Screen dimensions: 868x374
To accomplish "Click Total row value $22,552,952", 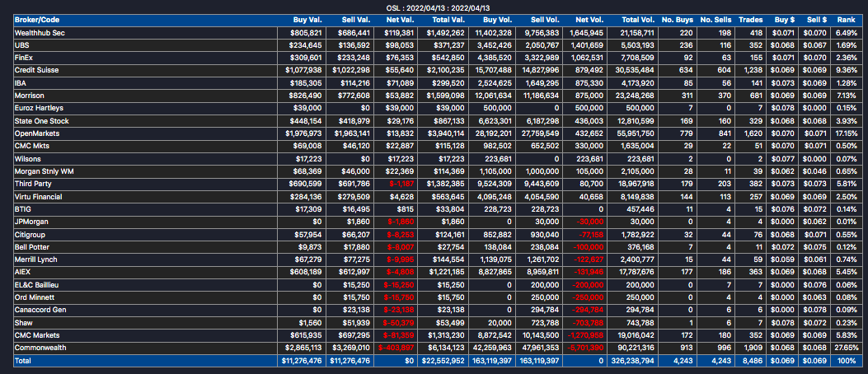I will coord(443,361).
